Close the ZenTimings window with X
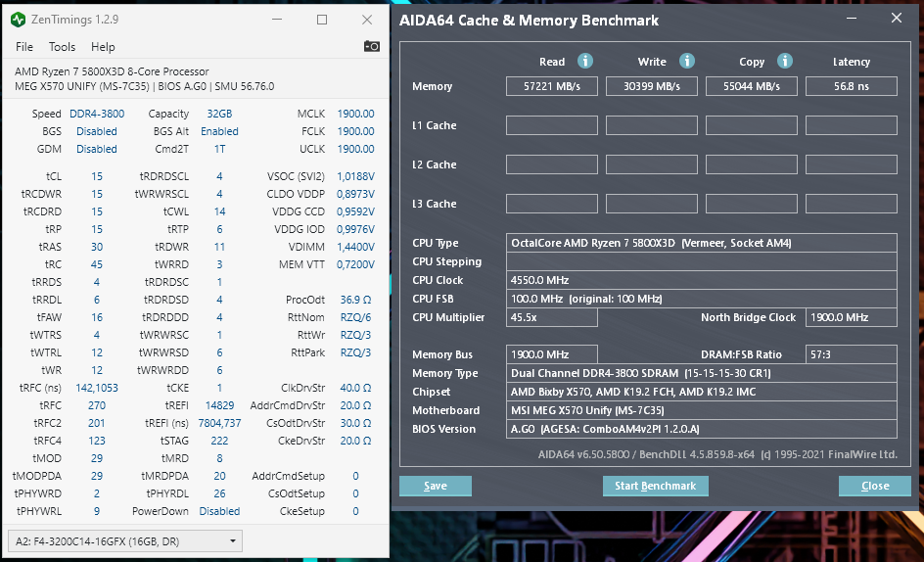This screenshot has width=924, height=562. pyautogui.click(x=366, y=20)
